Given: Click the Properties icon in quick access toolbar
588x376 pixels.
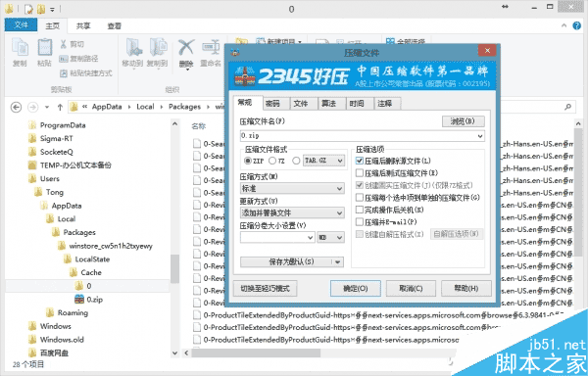Looking at the screenshot, I should [x=28, y=9].
